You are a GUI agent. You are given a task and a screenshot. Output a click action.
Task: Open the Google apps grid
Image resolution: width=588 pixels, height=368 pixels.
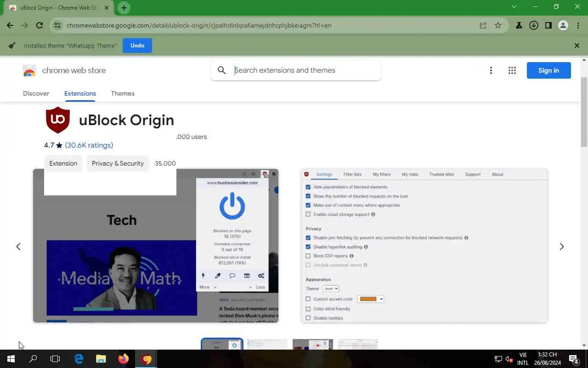tap(512, 70)
